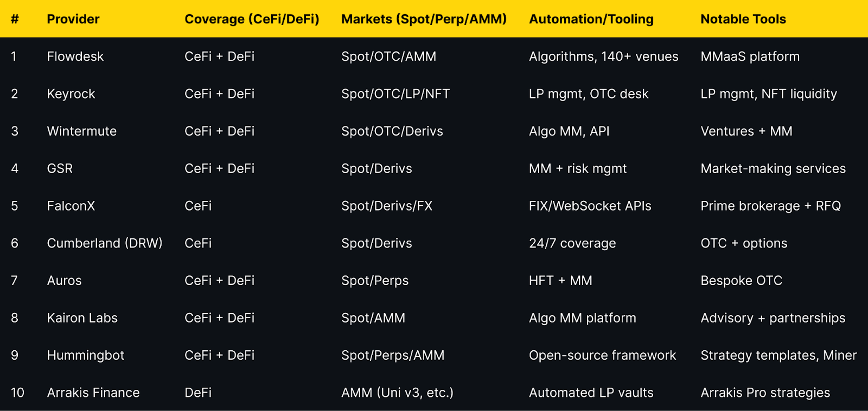
Task: Click DeFi coverage in Arrakis Finance row
Action: 198,393
